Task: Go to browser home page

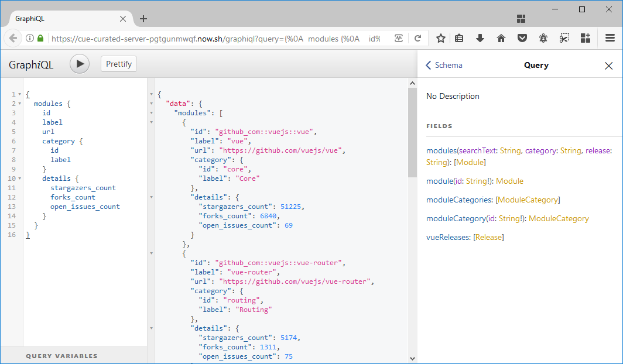Action: pos(501,38)
